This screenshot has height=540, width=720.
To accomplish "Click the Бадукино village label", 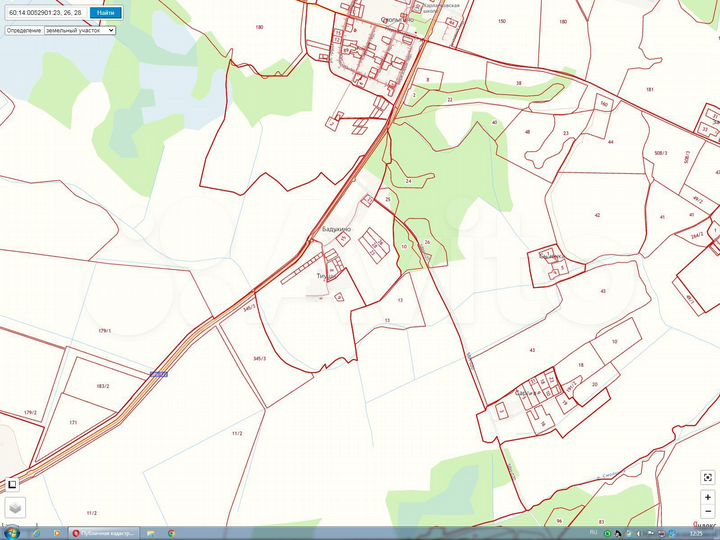I will [x=336, y=229].
